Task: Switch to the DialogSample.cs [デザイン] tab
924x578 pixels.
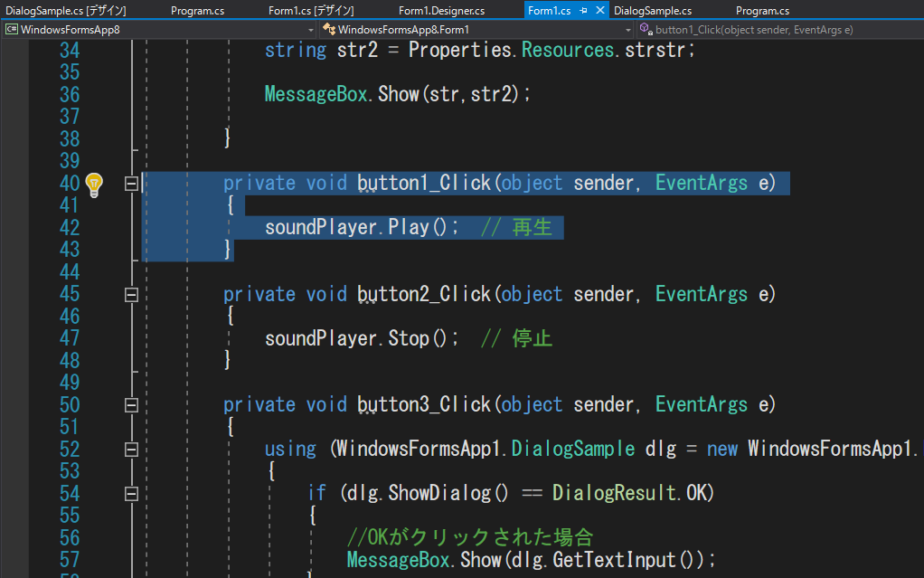Action: pyautogui.click(x=65, y=11)
